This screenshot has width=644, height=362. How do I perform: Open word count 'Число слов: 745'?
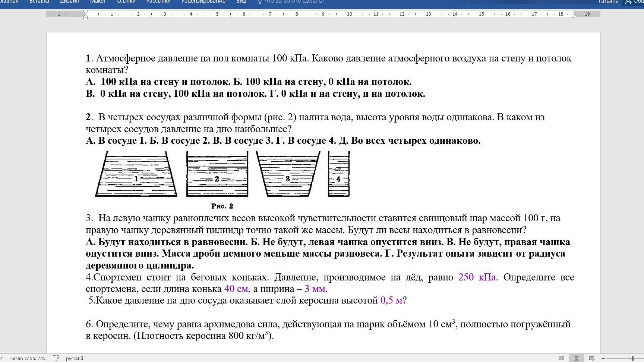27,358
